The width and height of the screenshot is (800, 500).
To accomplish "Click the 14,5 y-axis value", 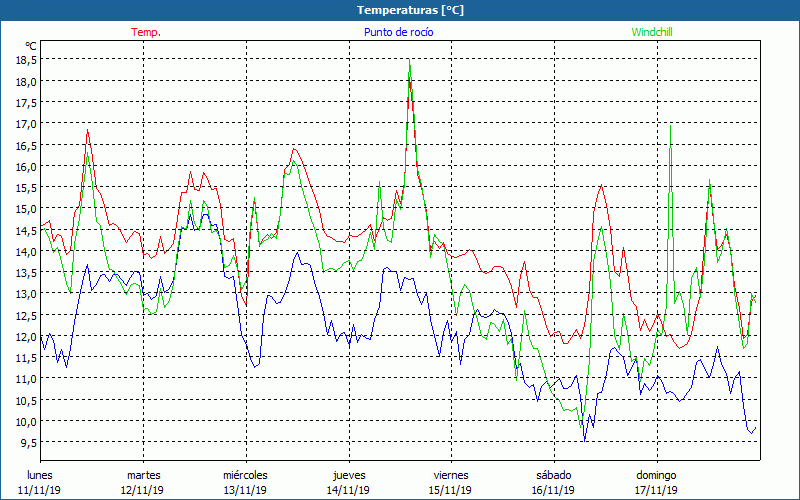I will pyautogui.click(x=27, y=230).
